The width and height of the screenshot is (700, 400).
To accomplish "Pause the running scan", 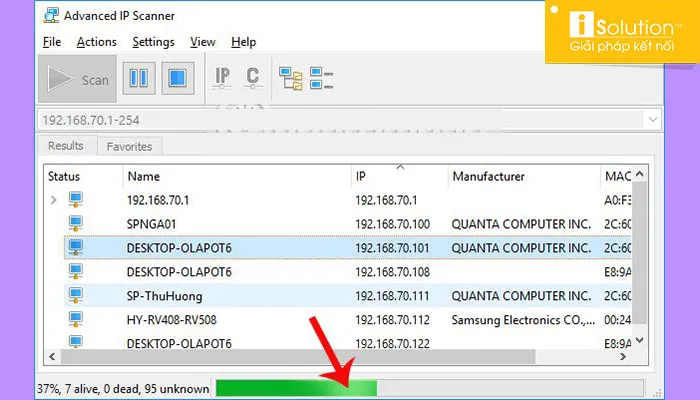I will pyautogui.click(x=139, y=79).
